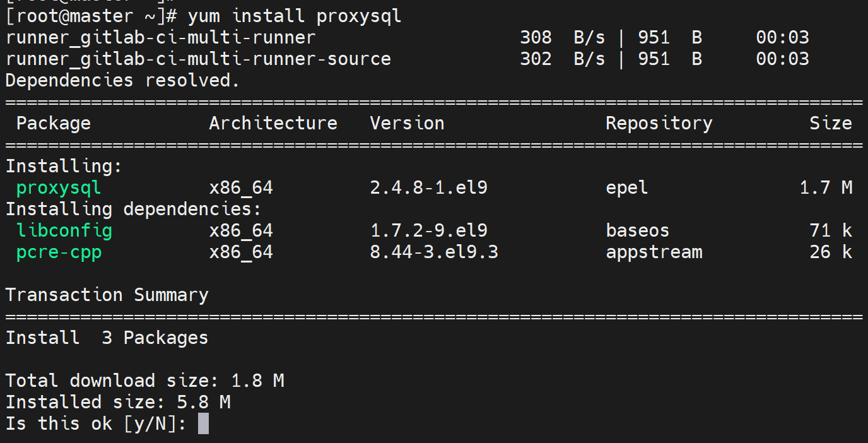Click the appstream repository entry

[654, 252]
